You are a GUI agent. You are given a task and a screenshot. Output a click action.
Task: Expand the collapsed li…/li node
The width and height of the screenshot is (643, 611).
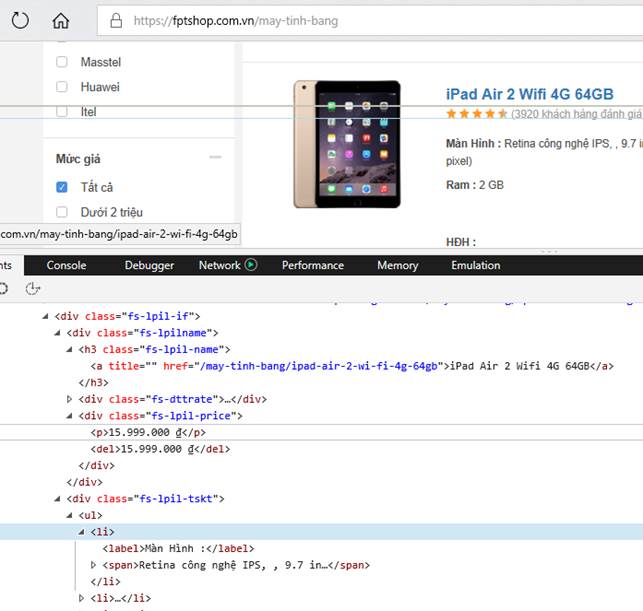[x=82, y=598]
